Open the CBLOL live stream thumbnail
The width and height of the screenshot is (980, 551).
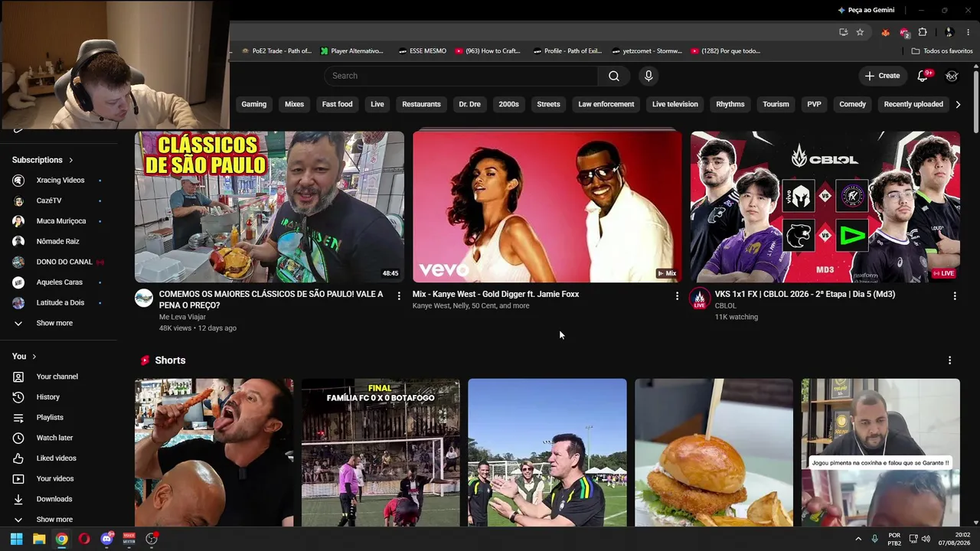825,207
